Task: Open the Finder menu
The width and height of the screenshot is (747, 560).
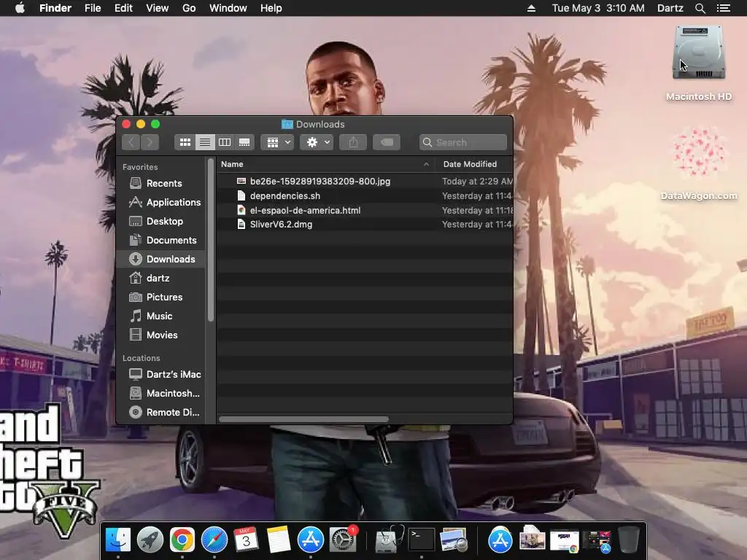Action: tap(55, 8)
